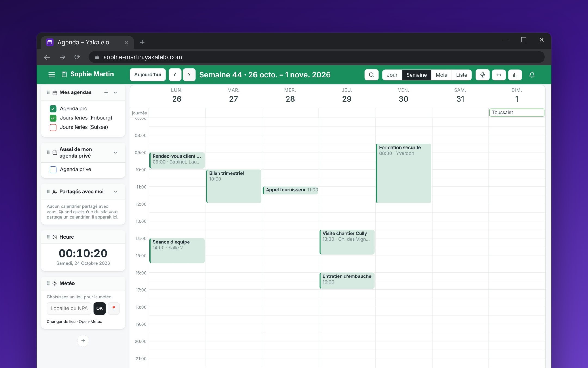Go to next week arrow
This screenshot has width=588, height=368.
tap(189, 75)
